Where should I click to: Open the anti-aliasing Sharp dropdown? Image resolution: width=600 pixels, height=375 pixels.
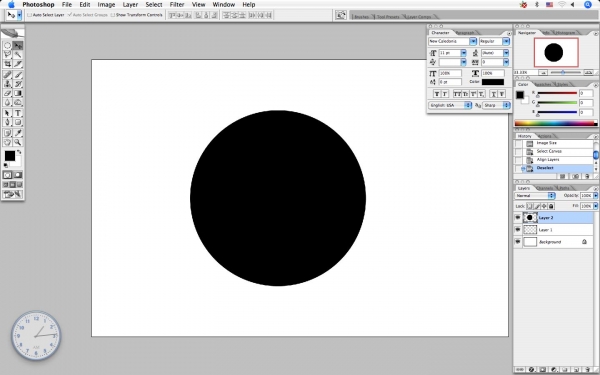tap(496, 105)
